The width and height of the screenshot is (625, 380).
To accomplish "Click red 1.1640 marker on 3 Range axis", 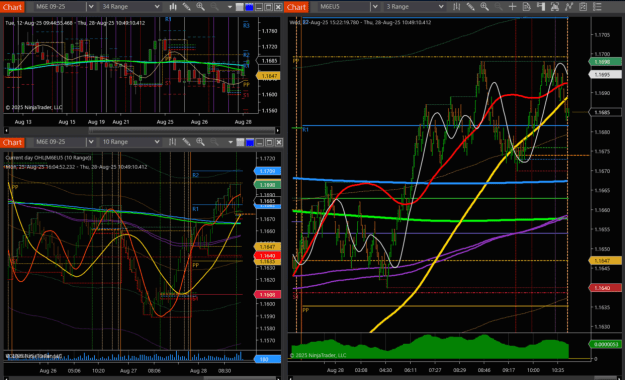I will click(605, 288).
